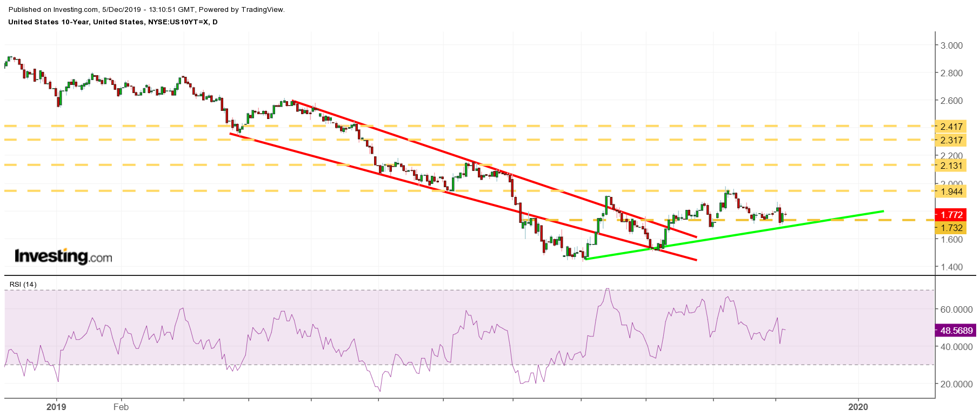Click the 1.732 price level label
The width and height of the screenshot is (980, 416).
951,228
